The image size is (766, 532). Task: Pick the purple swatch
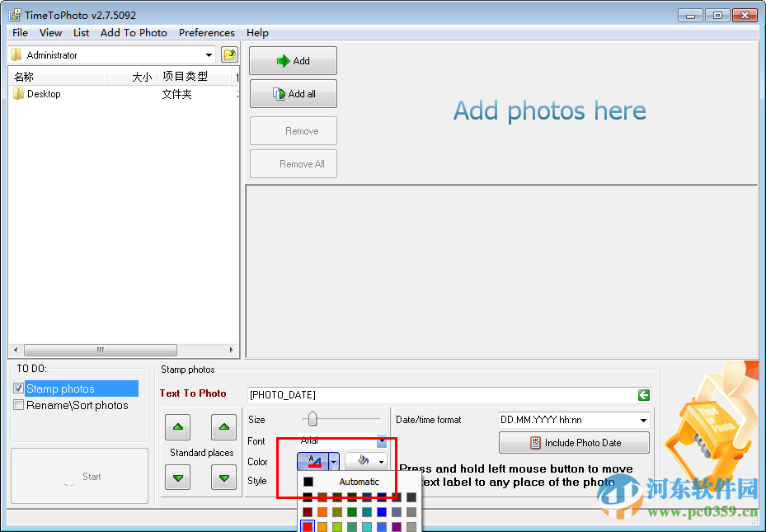click(x=397, y=527)
